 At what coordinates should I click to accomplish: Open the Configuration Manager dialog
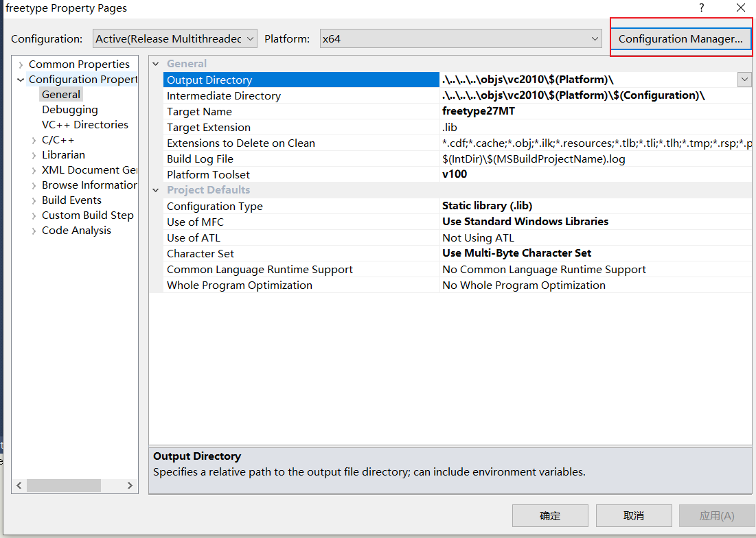[680, 39]
